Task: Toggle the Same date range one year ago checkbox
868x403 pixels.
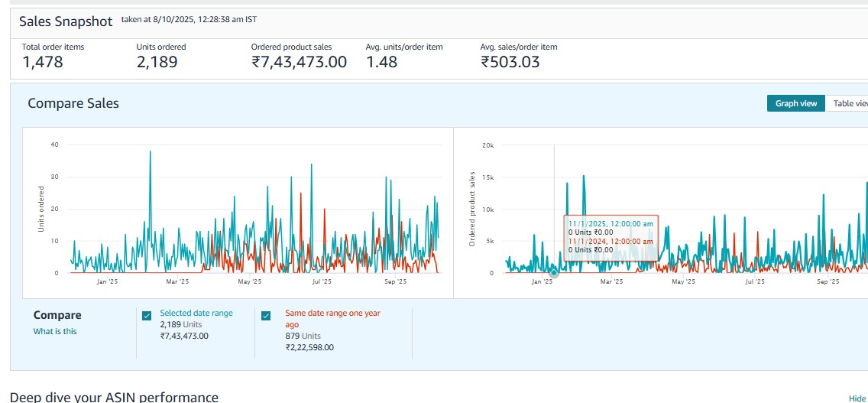Action: click(x=266, y=315)
